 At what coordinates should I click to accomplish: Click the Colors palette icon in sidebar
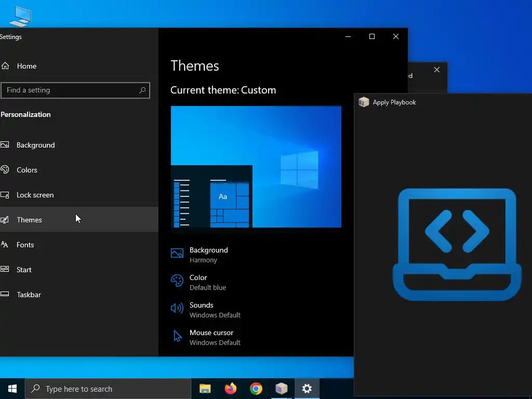[5, 170]
